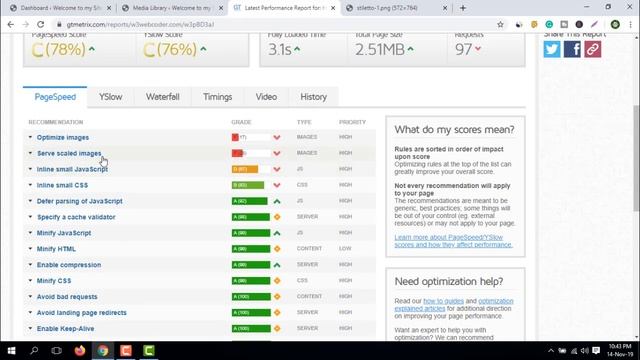This screenshot has height=360, width=640.
Task: Share report via Twitter icon
Action: (x=552, y=49)
